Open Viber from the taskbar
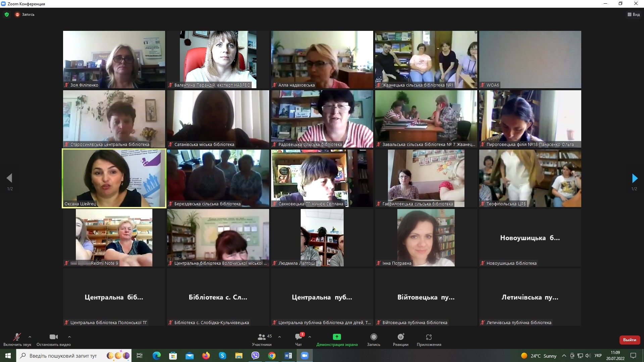 tap(255, 356)
